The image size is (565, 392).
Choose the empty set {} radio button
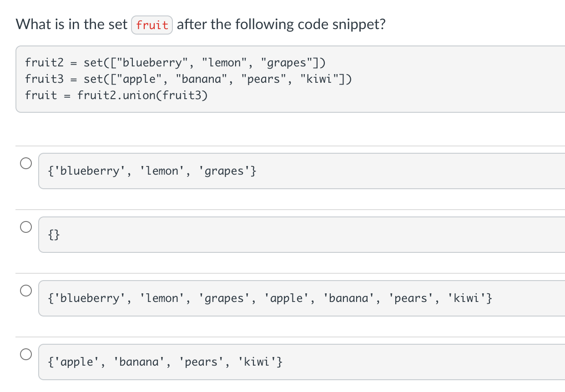coord(26,226)
